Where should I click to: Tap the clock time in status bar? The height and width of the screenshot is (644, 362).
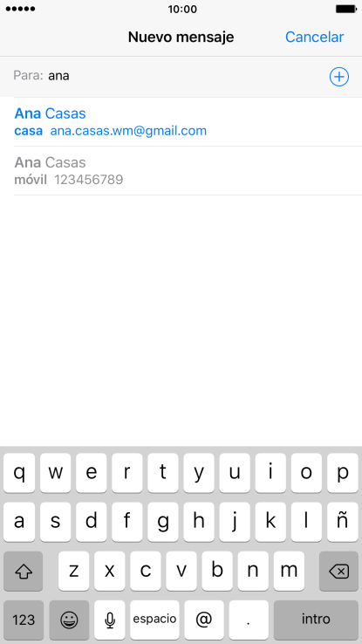point(182,9)
